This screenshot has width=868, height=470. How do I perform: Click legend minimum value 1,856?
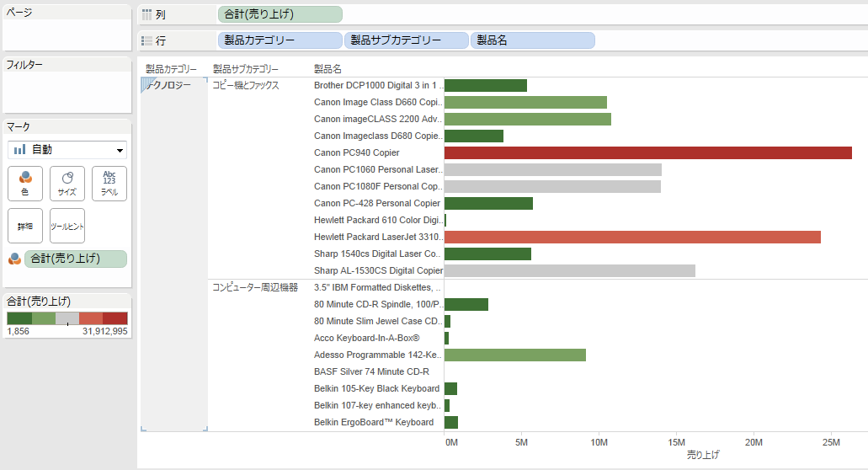19,331
